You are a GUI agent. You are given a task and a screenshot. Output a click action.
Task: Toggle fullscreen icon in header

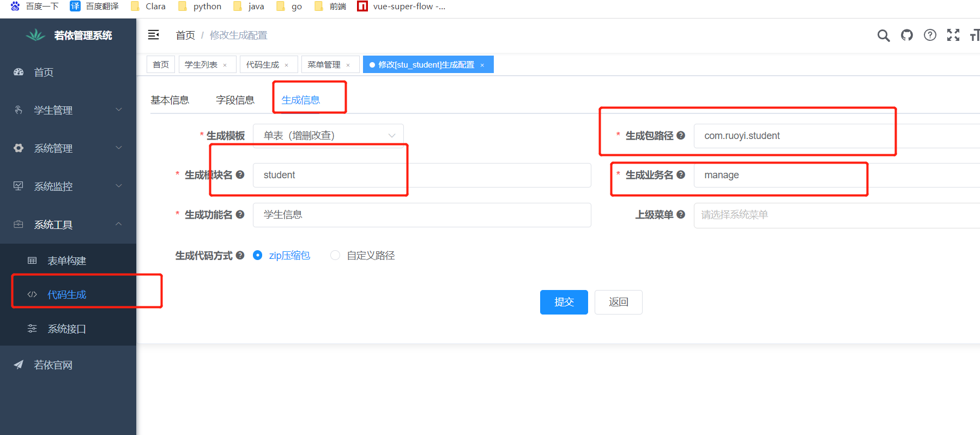coord(953,35)
